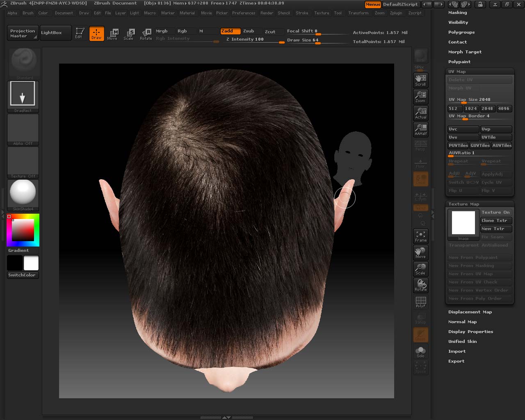Click the AAHalf zoom icon
The image size is (525, 420).
coord(420,129)
